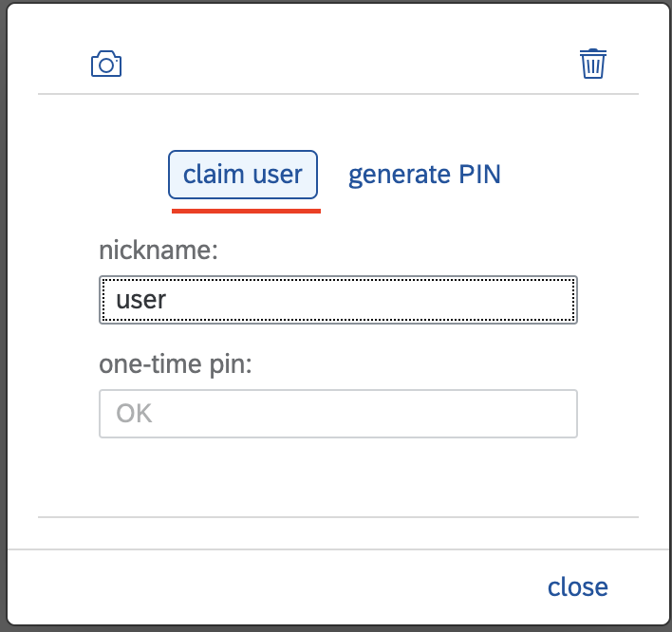The image size is (672, 632).
Task: Click the close button
Action: click(x=578, y=587)
